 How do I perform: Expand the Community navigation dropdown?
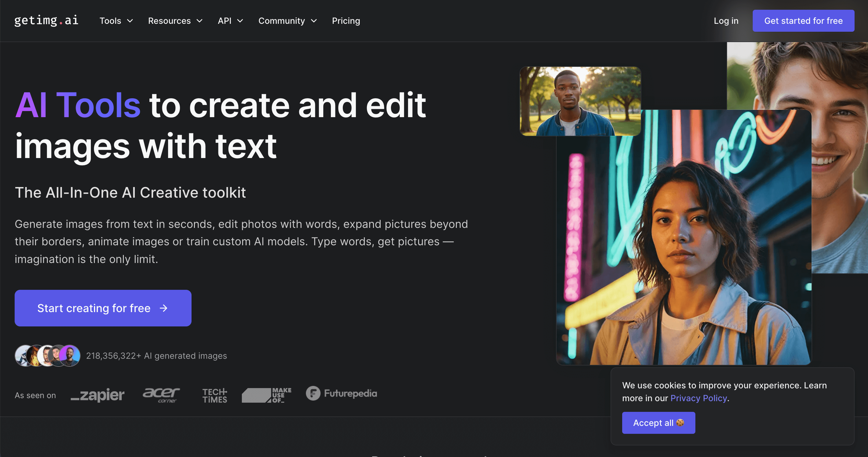coord(288,21)
